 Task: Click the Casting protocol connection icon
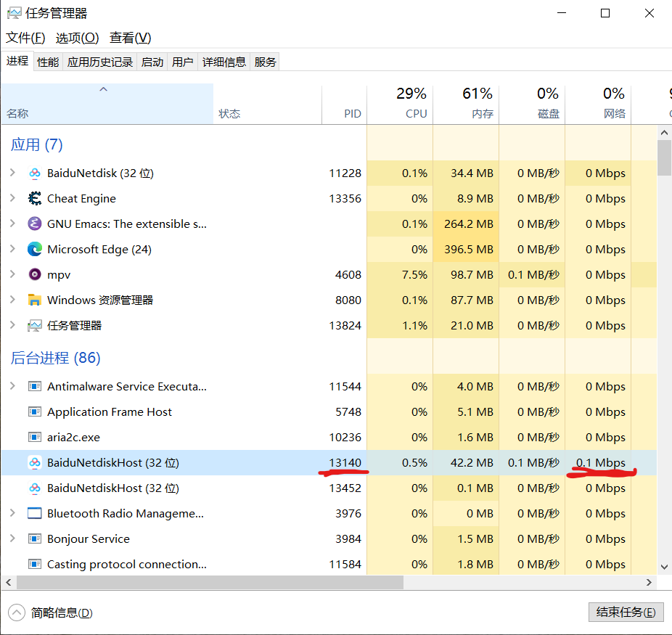(x=35, y=564)
